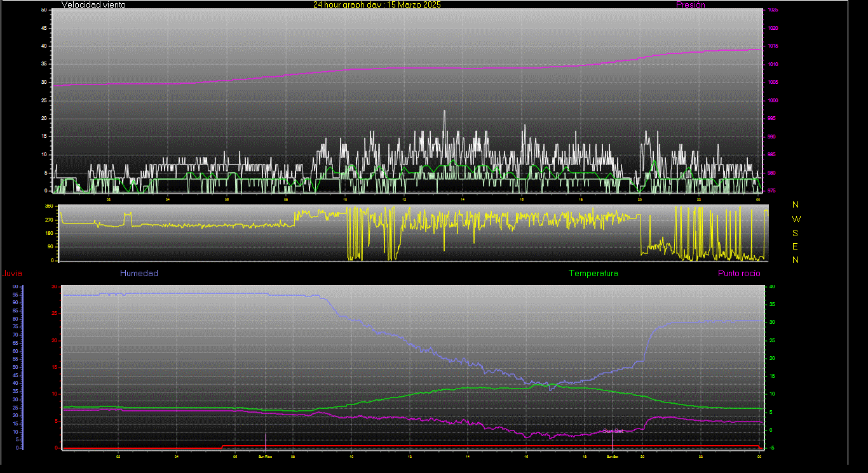868x473 pixels.
Task: Click the 'Humedad' humidity label
Action: point(139,274)
